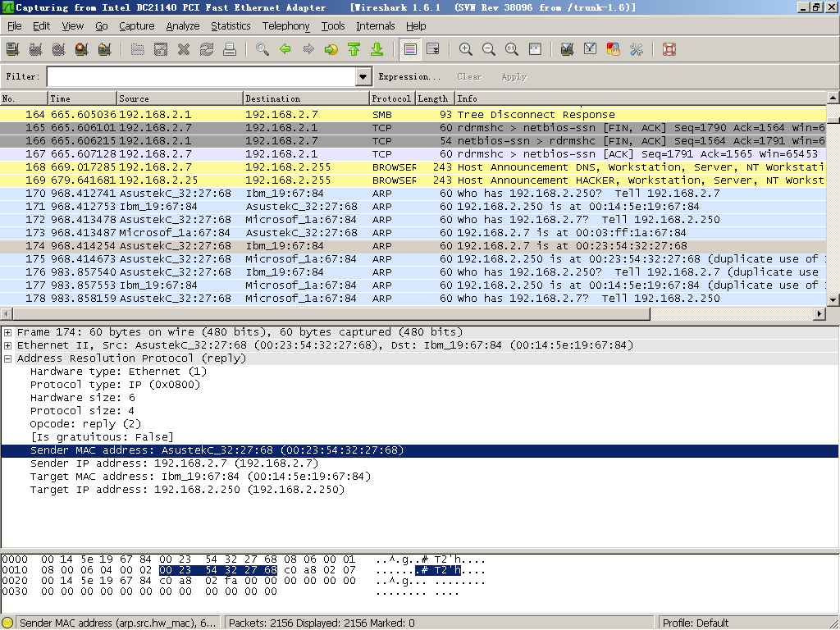Print packets toolbar icon
840x630 pixels.
coord(230,50)
